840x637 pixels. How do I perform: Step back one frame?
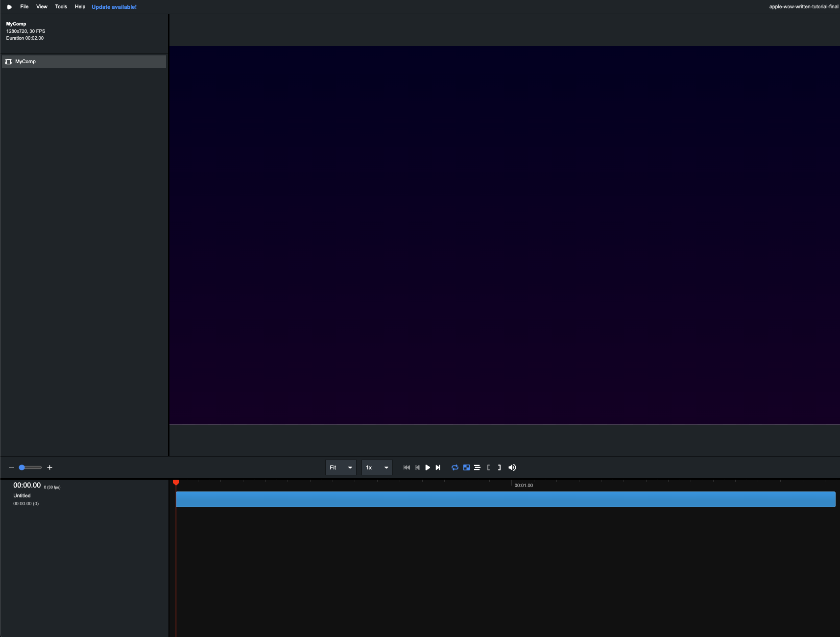(x=417, y=467)
